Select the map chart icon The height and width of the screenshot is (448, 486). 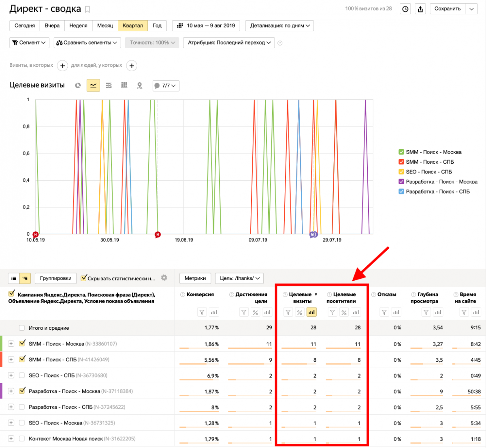point(139,85)
